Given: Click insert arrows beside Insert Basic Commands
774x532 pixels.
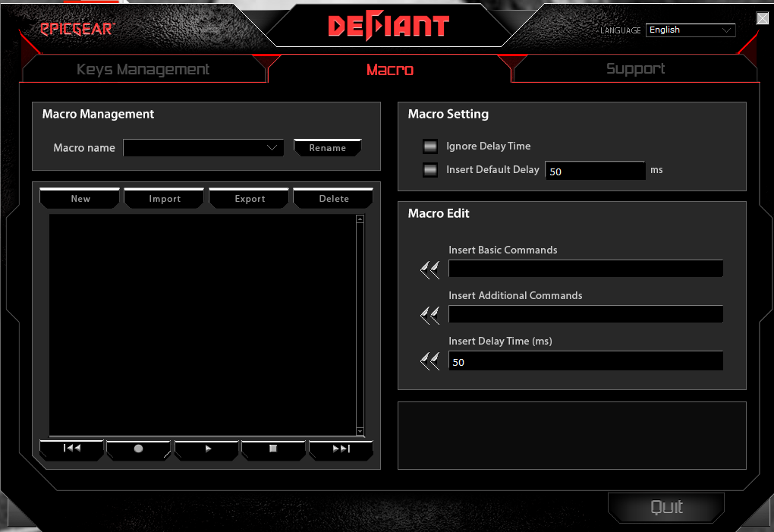Looking at the screenshot, I should [x=429, y=269].
